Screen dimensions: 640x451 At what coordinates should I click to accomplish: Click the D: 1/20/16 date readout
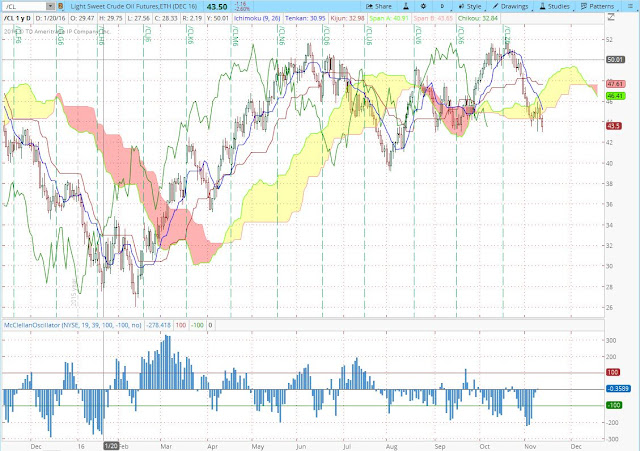(x=51, y=18)
